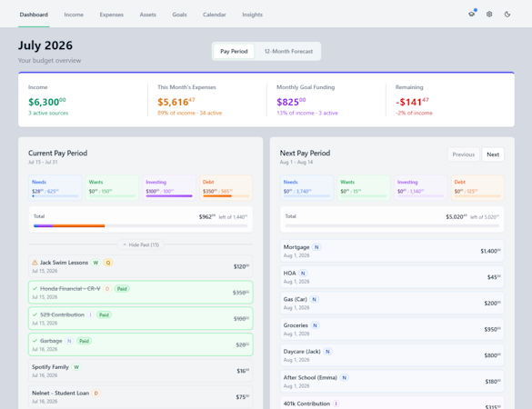Click the N badge next to Mortgage

point(316,247)
